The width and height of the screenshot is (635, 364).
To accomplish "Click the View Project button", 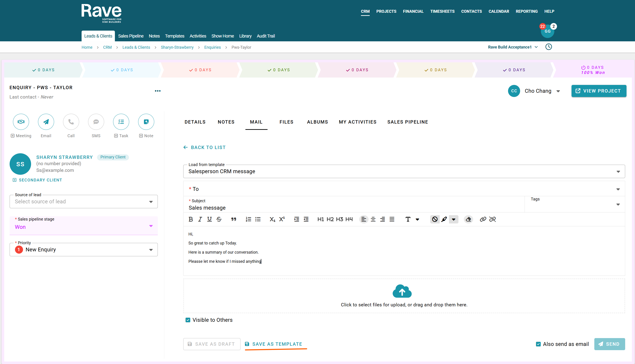I will 599,91.
